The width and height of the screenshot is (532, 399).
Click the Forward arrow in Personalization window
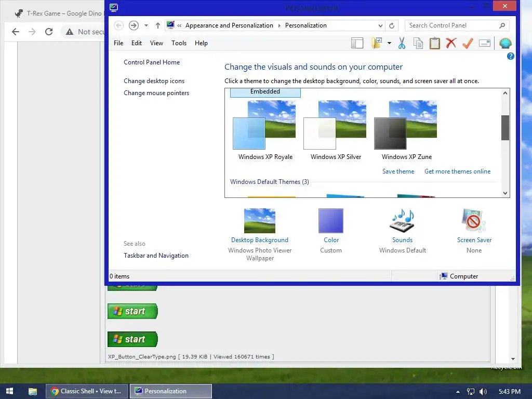[x=134, y=25]
